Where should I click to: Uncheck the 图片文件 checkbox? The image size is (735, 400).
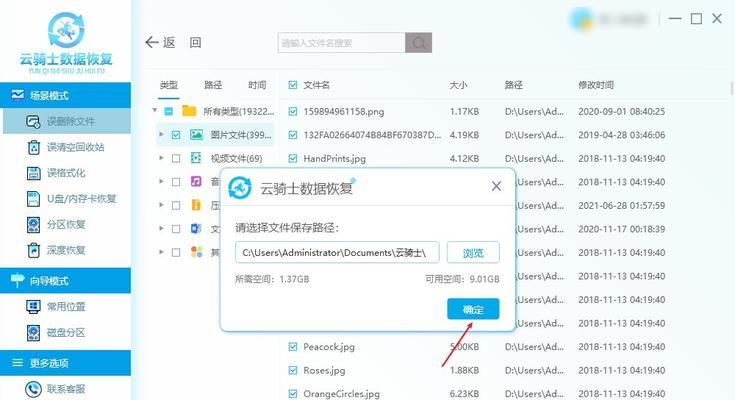(176, 135)
